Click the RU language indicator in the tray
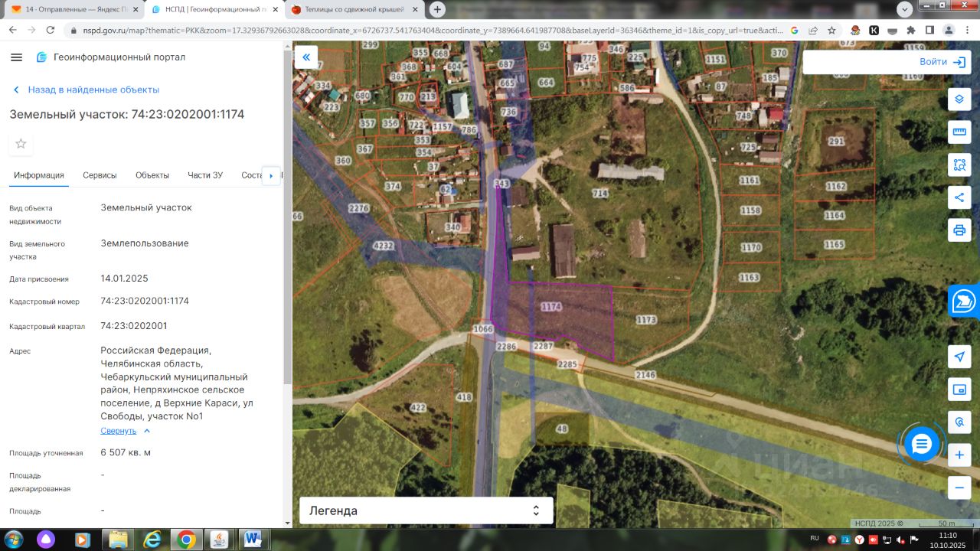Screen dimensions: 980x551 [814, 538]
